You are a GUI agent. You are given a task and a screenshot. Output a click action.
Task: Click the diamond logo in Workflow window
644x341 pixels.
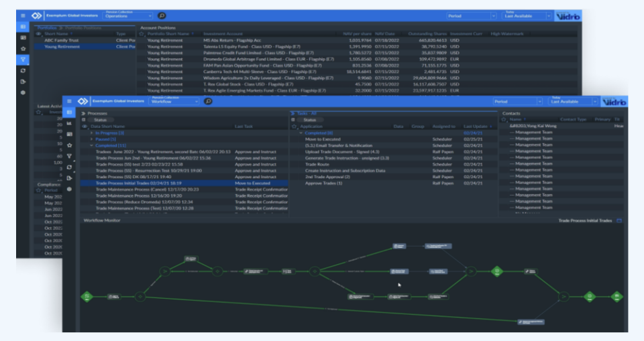[x=83, y=101]
